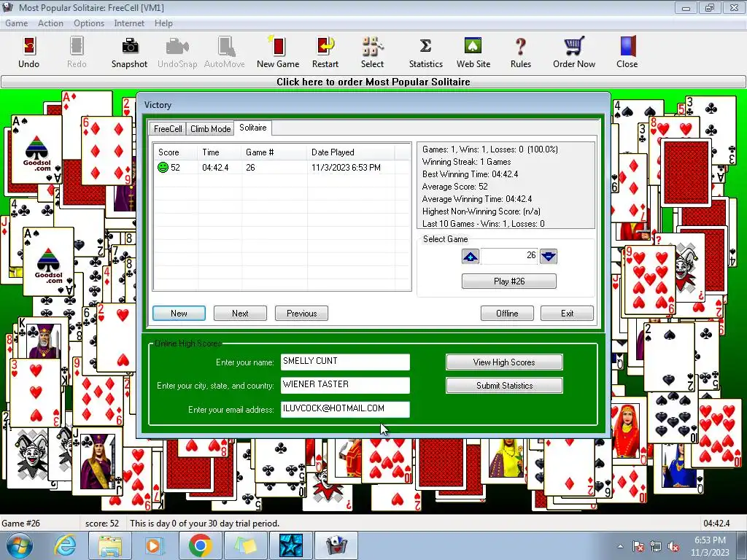This screenshot has height=560, width=747.
Task: Launch Google Chrome from taskbar
Action: point(200,545)
